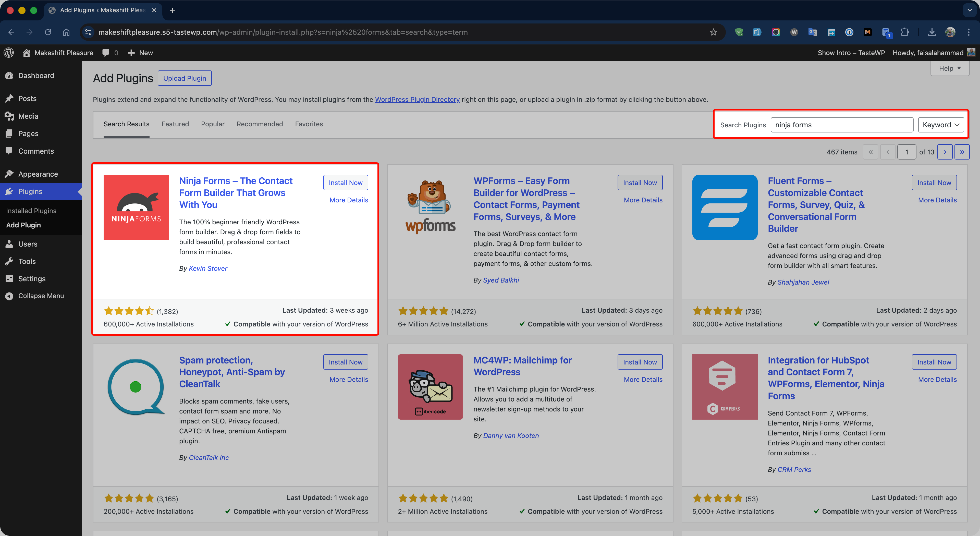Switch to the Popular tab
980x536 pixels.
click(x=213, y=124)
